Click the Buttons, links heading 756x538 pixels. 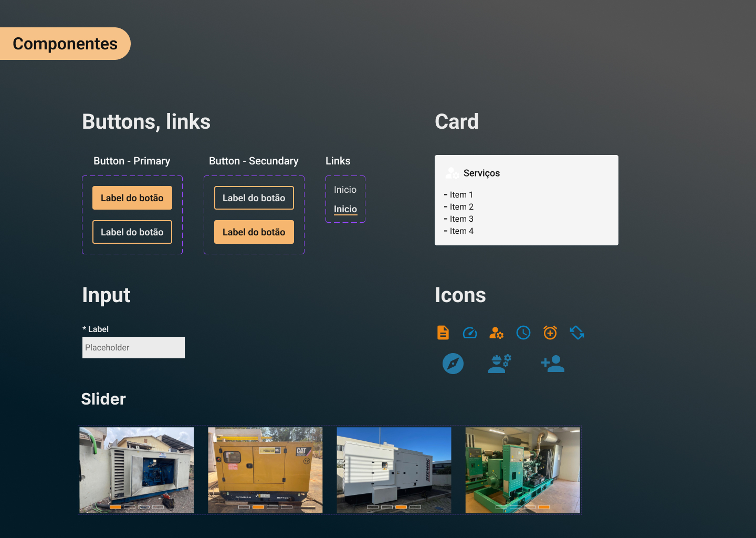pos(146,122)
